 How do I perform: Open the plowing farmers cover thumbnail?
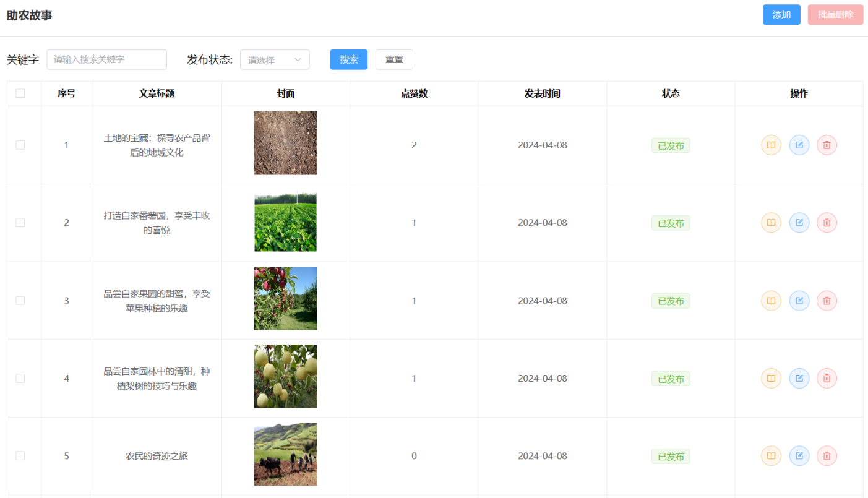pyautogui.click(x=285, y=454)
